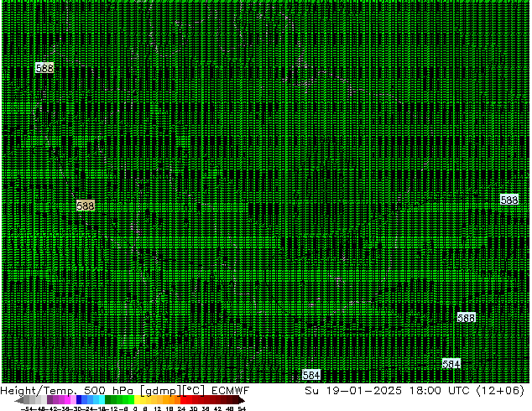The width and height of the screenshot is (532, 411).
Task: Click the gray left arrow of legend
Action: tap(19, 400)
